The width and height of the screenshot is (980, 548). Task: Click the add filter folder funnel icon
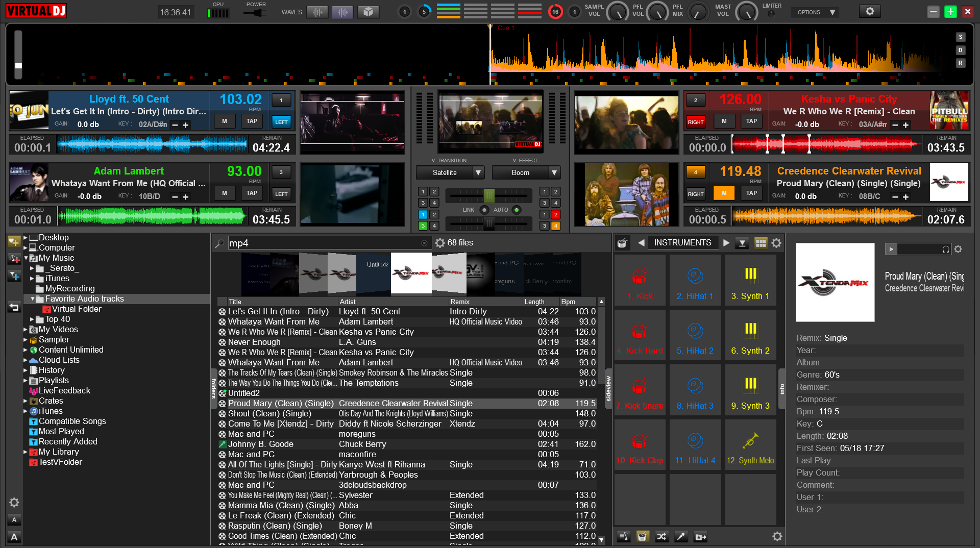click(x=14, y=276)
